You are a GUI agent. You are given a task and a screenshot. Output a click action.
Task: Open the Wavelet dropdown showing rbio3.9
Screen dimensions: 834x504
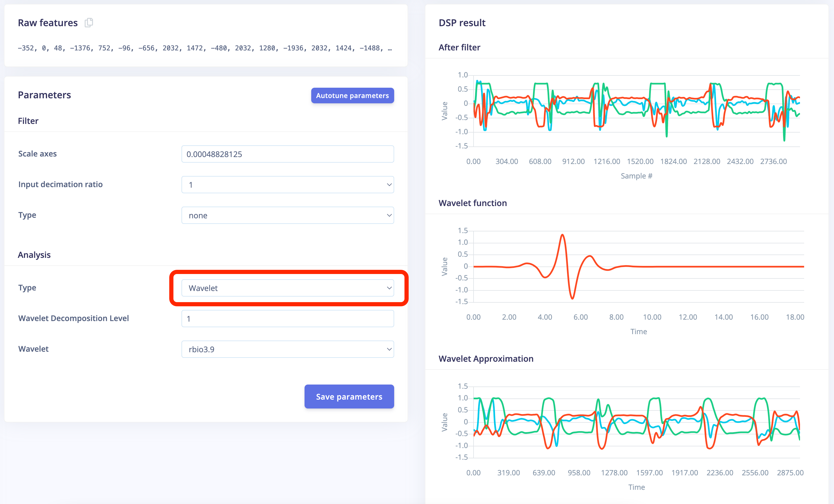tap(287, 349)
